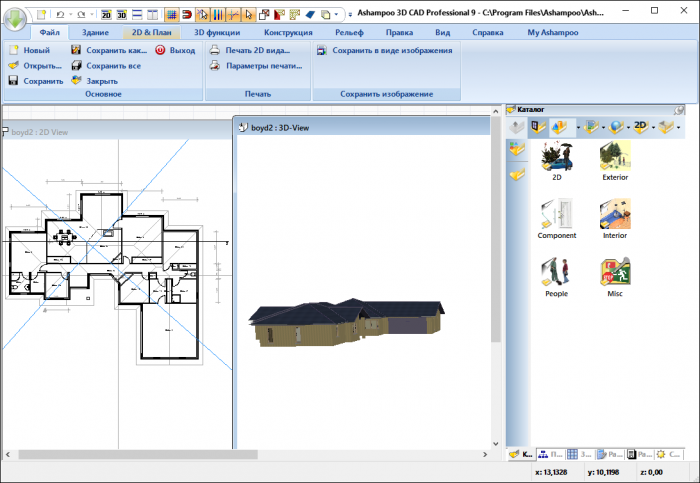Switch to the Здание ribbon tab
Viewport: 700px width, 483px height.
(97, 32)
